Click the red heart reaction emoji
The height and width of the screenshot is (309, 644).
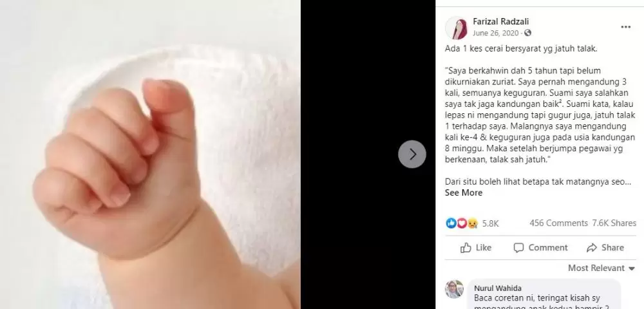coord(462,223)
